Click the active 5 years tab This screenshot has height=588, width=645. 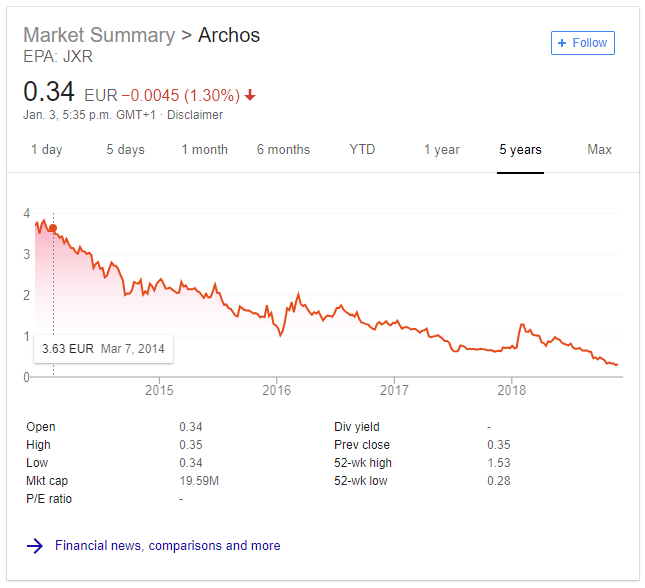click(520, 150)
